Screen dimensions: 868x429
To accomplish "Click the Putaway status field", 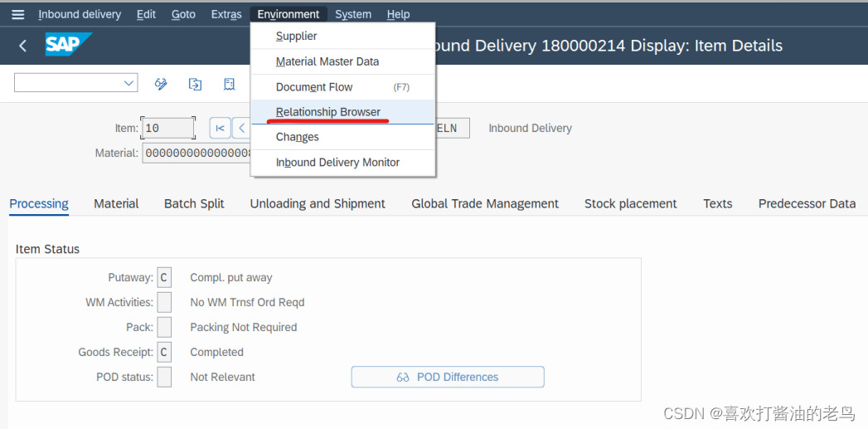I will pyautogui.click(x=164, y=277).
